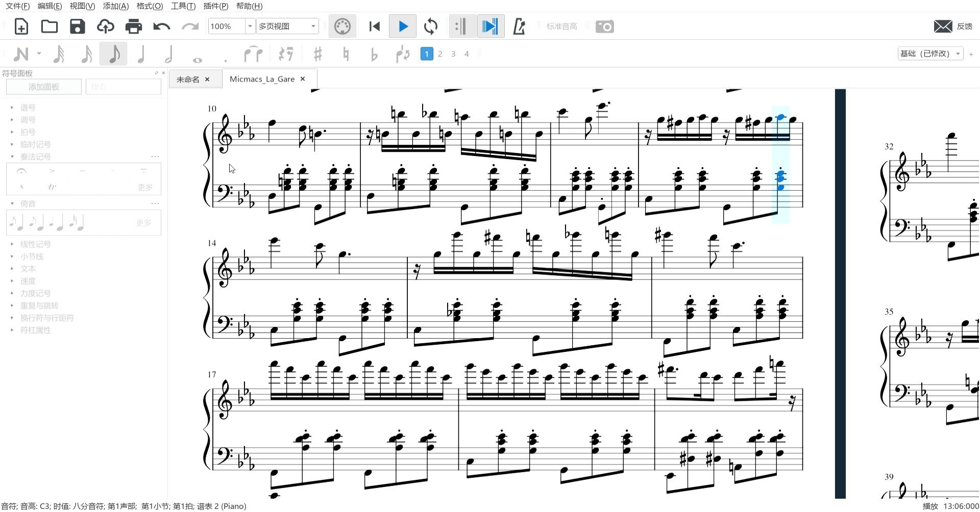The image size is (980, 512).
Task: Open the 视图(V) menu
Action: [x=82, y=6]
